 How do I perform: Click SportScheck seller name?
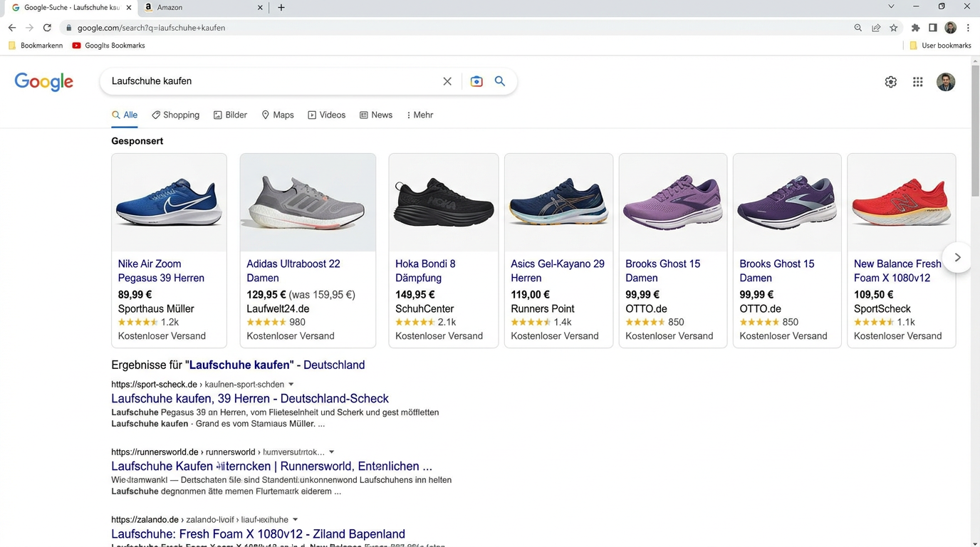[x=882, y=309]
